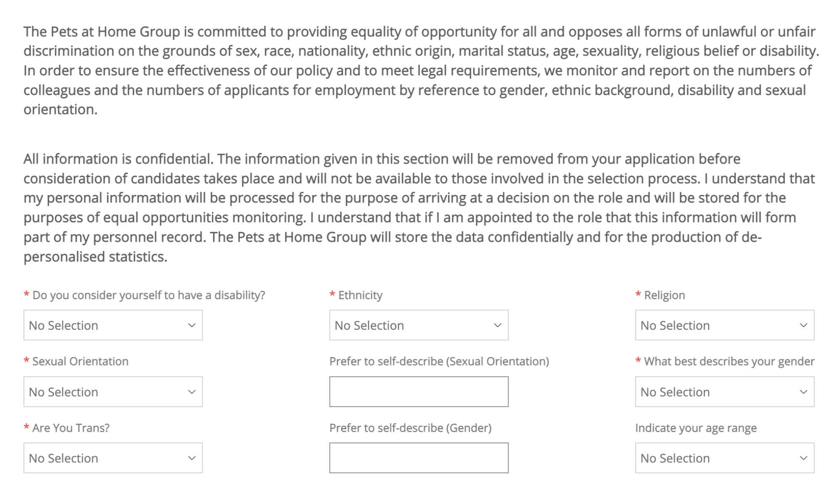Open the Ethnicity dropdown
This screenshot has width=839, height=504.
pyautogui.click(x=418, y=325)
